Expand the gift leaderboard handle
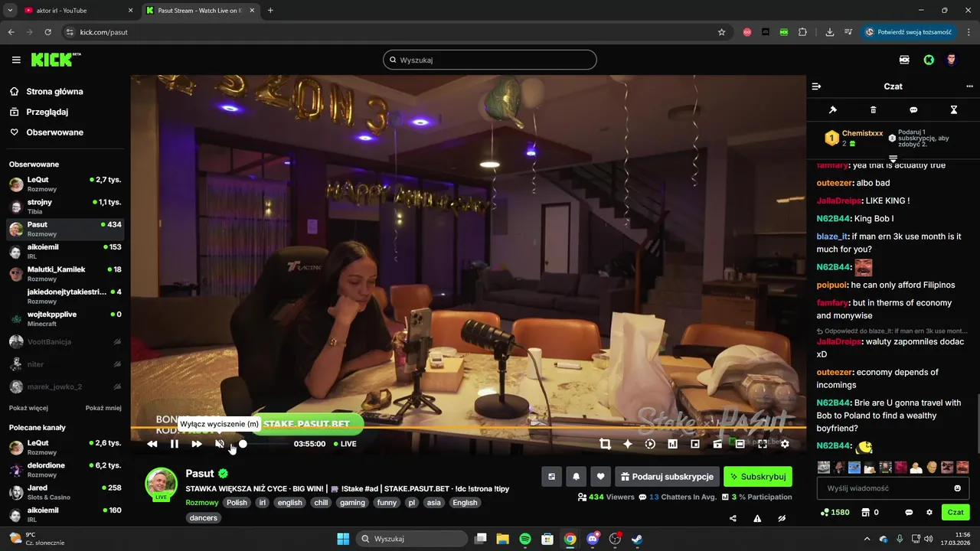The height and width of the screenshot is (551, 980). point(893,158)
